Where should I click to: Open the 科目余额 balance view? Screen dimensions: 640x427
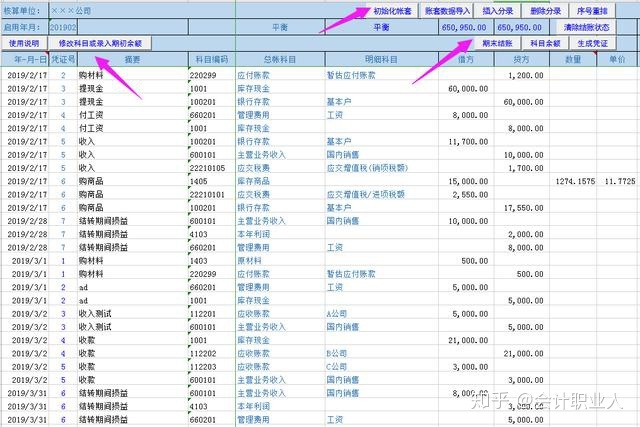545,43
